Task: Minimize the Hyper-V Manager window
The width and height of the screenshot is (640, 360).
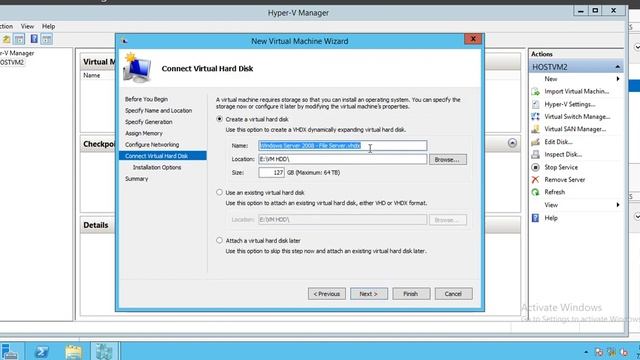Action: click(x=580, y=11)
